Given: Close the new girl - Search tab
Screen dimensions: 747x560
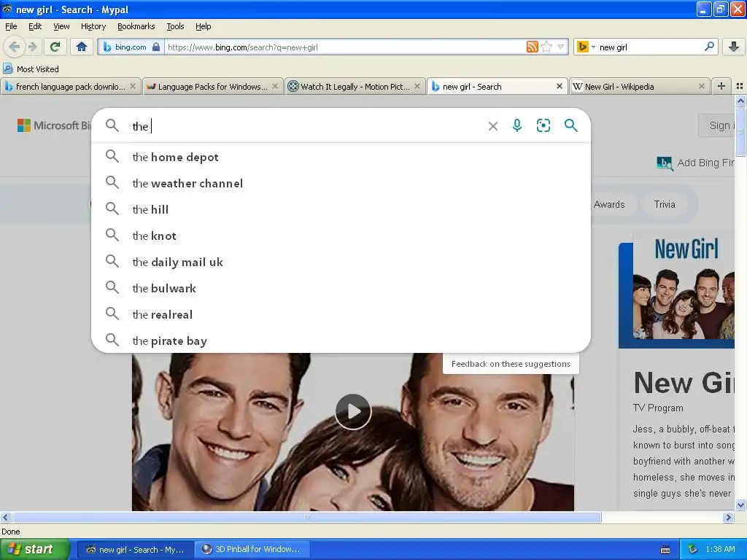Looking at the screenshot, I should pos(560,86).
